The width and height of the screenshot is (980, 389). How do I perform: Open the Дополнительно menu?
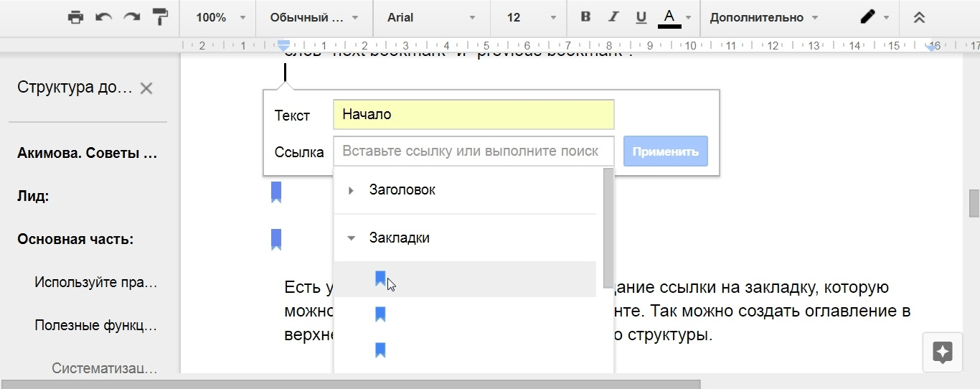click(x=763, y=18)
